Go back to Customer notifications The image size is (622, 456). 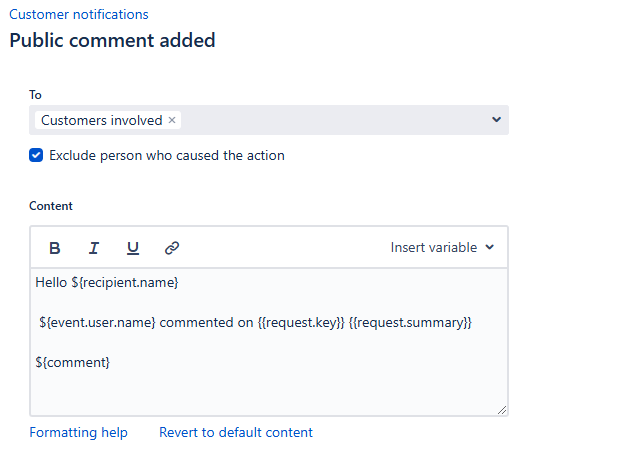tap(79, 14)
